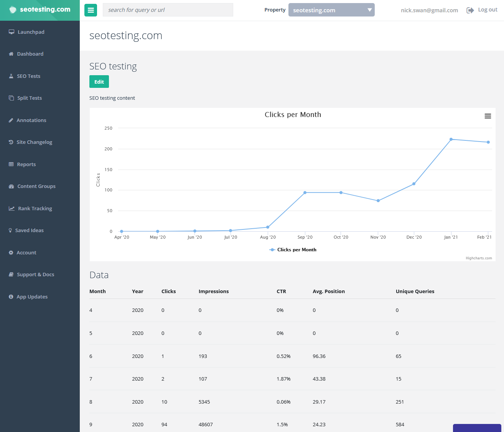Viewport: 504px width, 432px height.
Task: Click the SEO testing content description text
Action: pyautogui.click(x=112, y=98)
